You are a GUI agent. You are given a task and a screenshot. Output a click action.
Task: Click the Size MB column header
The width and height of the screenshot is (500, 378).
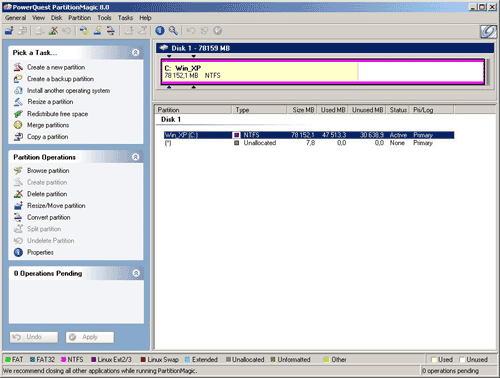pyautogui.click(x=301, y=110)
